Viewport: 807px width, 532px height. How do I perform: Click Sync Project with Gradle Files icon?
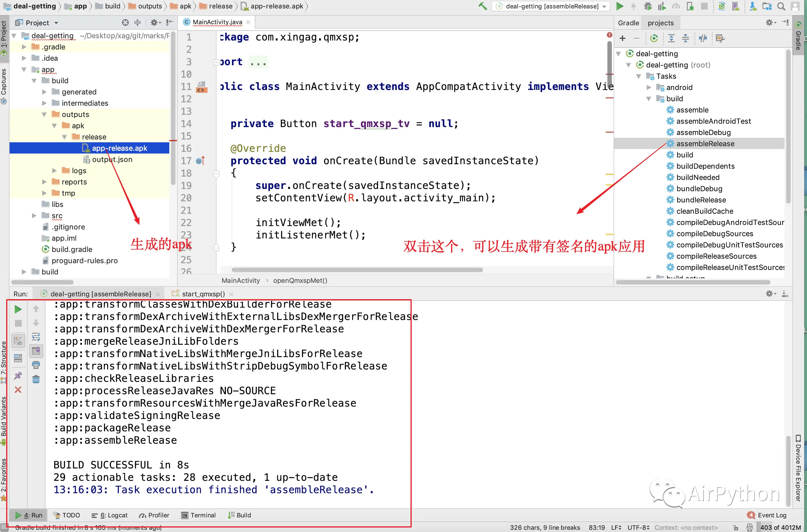[x=722, y=6]
